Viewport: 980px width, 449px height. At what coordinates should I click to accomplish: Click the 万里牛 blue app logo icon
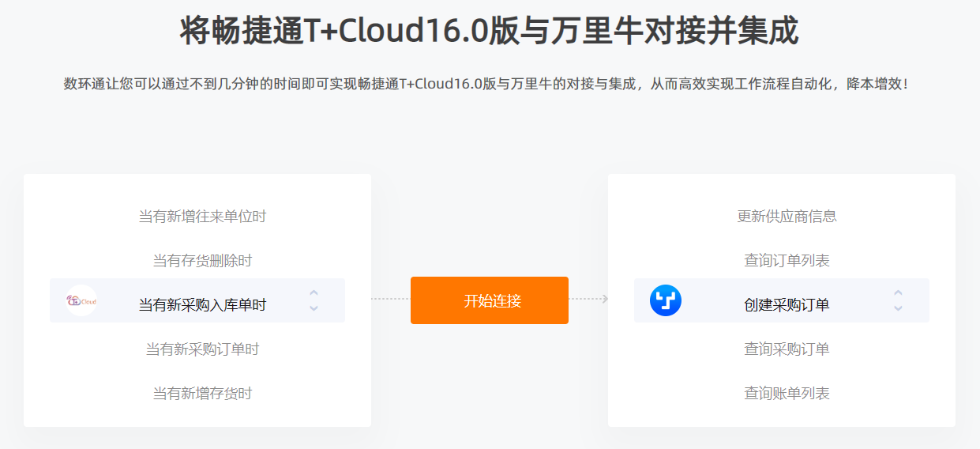[666, 300]
